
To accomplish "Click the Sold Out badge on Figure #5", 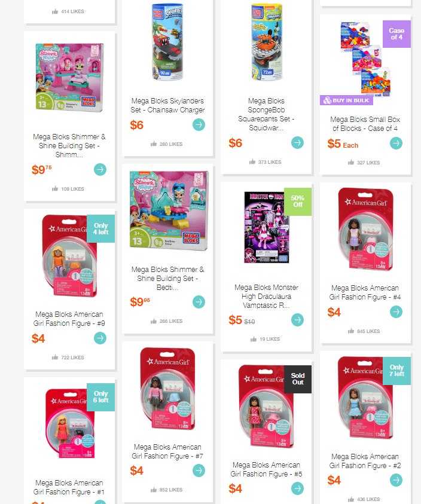I will click(298, 379).
